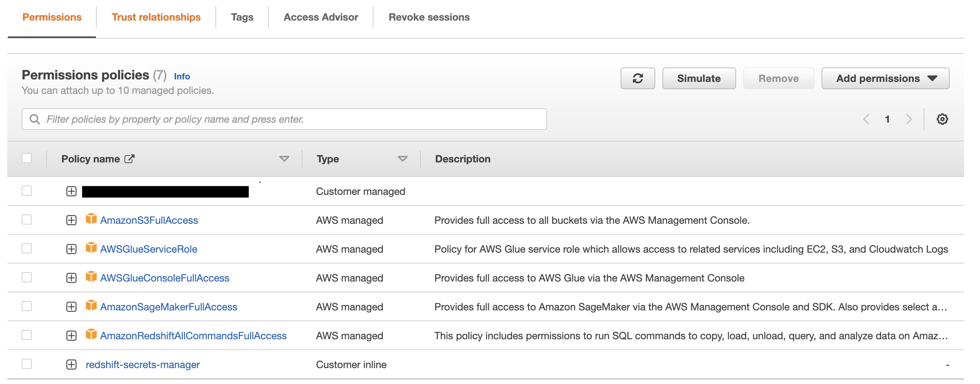Open the AmazonRedshiftAllCommandsFullAccess policy link
Viewport: 980px width, 384px height.
coord(193,336)
